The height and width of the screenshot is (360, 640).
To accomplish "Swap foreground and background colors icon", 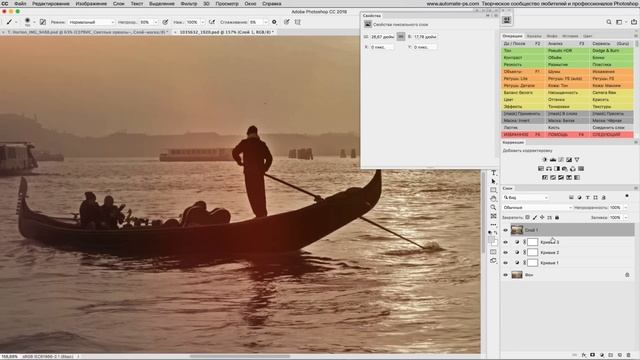I will 496,232.
